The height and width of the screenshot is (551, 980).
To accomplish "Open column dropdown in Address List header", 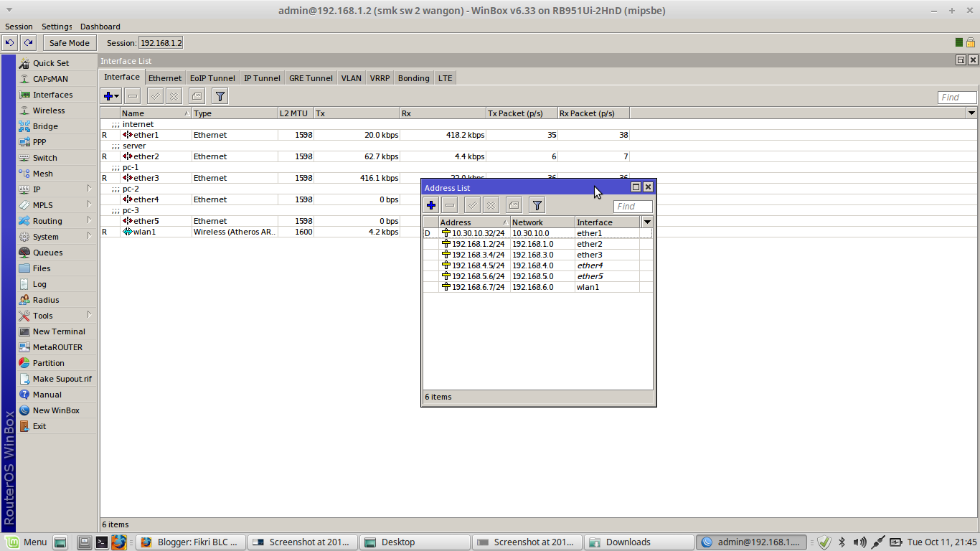I will [646, 222].
